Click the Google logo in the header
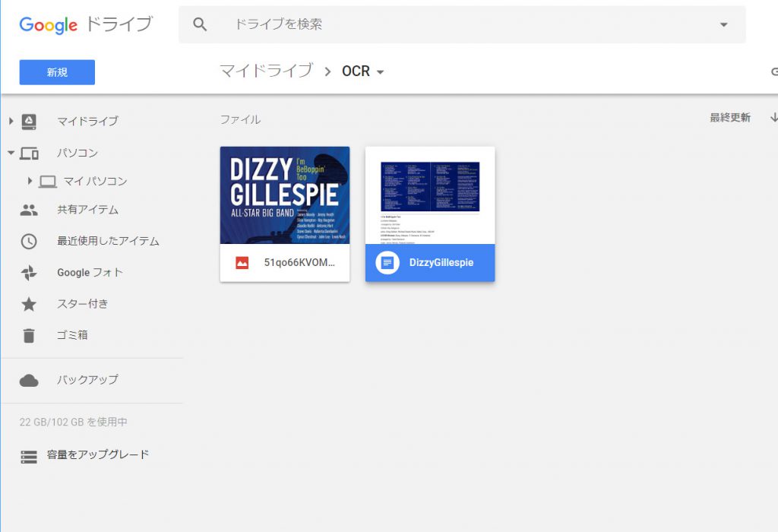This screenshot has height=532, width=778. pos(48,25)
